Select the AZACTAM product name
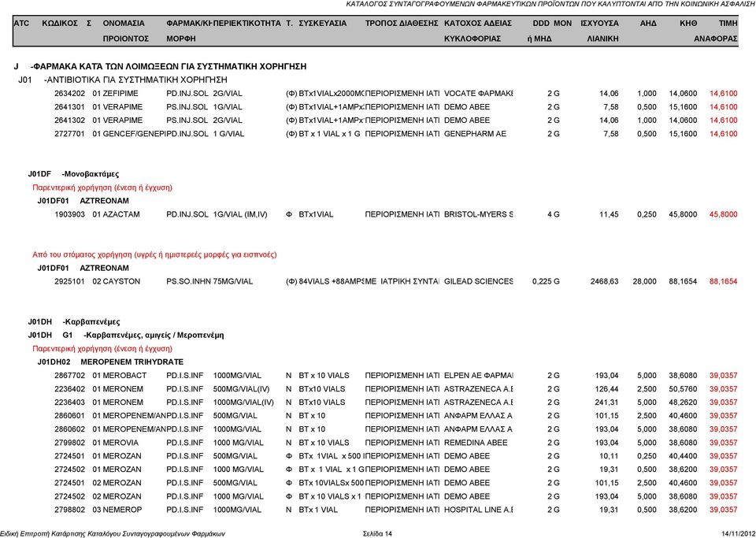 [121, 214]
